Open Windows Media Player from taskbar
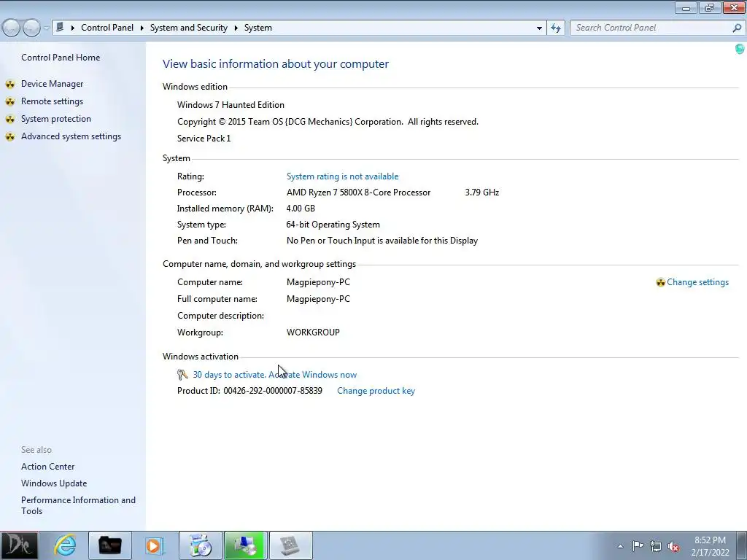This screenshot has height=560, width=747. (155, 545)
